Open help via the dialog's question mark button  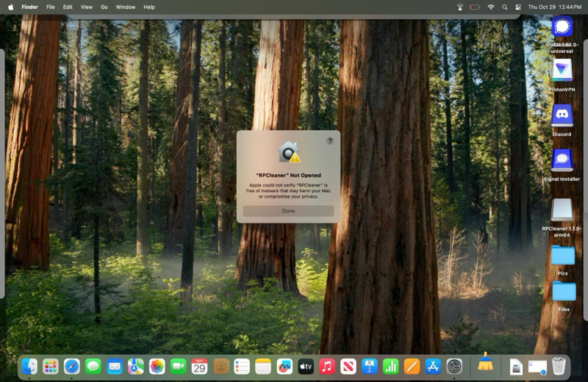pyautogui.click(x=330, y=141)
